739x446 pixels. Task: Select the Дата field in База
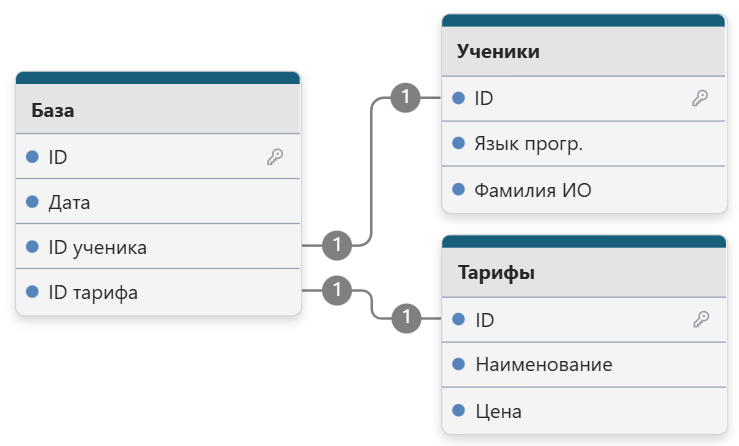(158, 201)
